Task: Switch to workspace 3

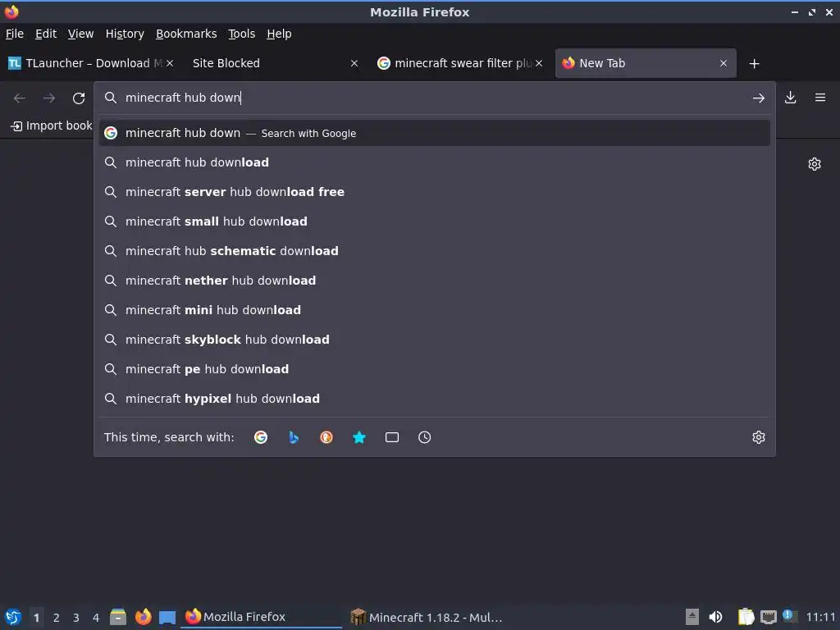Action: (x=76, y=617)
